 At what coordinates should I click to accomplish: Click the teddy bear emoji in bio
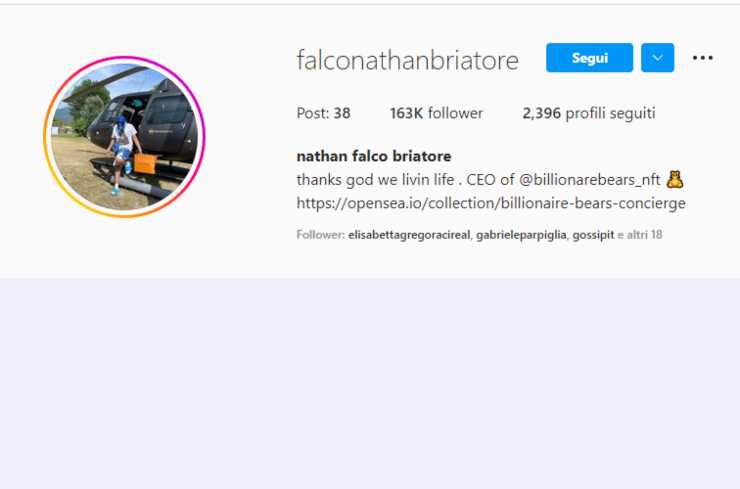coord(675,179)
